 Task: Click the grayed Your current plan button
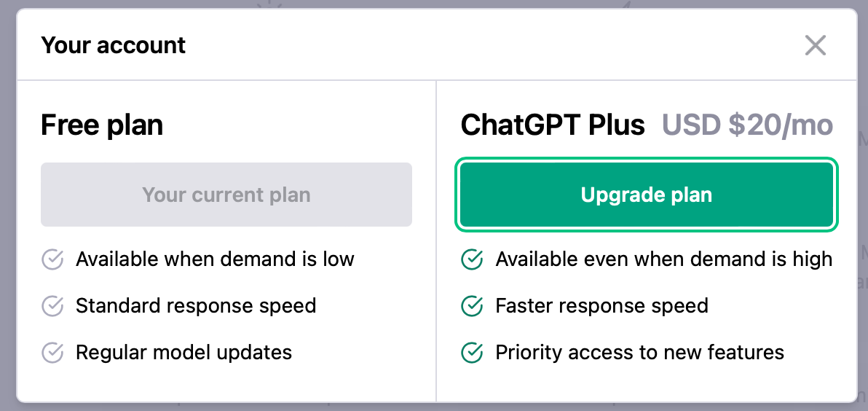(x=226, y=195)
